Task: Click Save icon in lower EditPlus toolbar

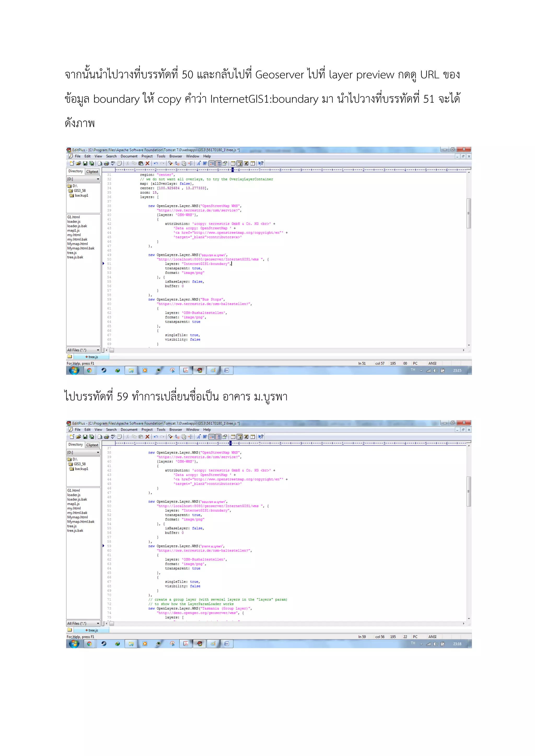Action: (x=85, y=437)
